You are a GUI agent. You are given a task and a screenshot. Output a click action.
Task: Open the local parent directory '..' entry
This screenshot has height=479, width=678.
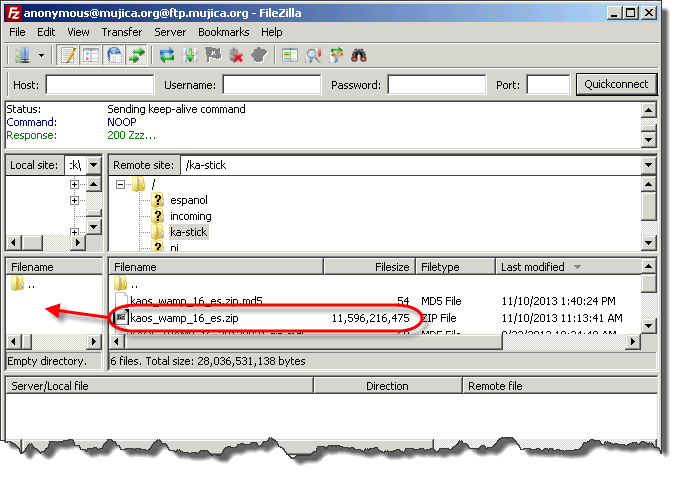coord(23,284)
